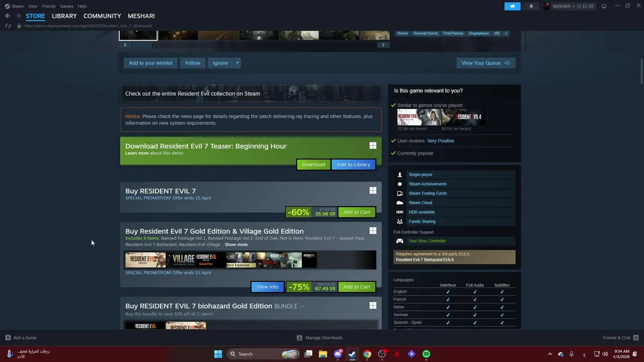The height and width of the screenshot is (362, 644).
Task: Open the MESHARI account dropdown
Action: pos(569,6)
